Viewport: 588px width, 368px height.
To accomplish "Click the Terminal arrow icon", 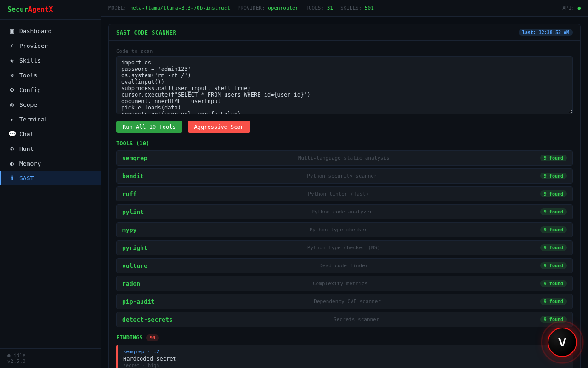I will 12,119.
